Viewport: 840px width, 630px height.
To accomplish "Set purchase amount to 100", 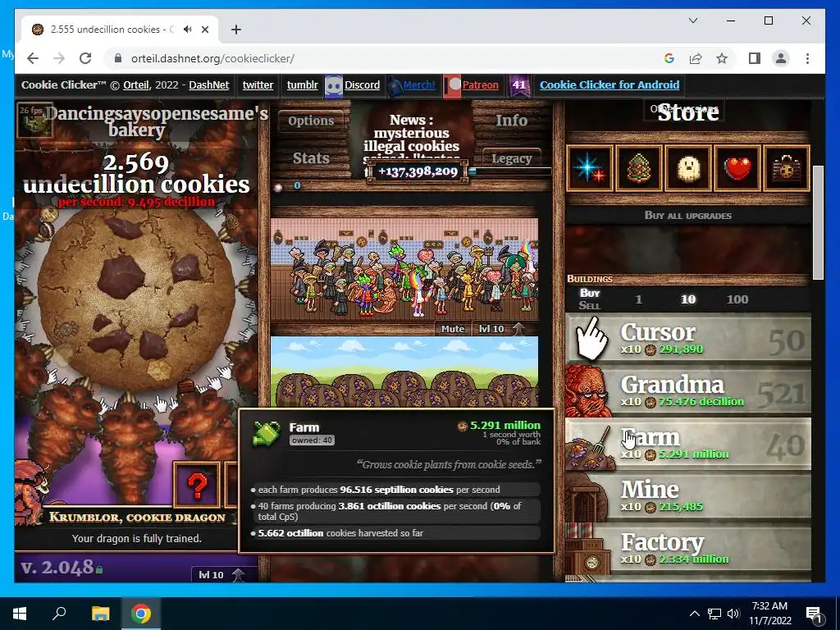I will 737,299.
